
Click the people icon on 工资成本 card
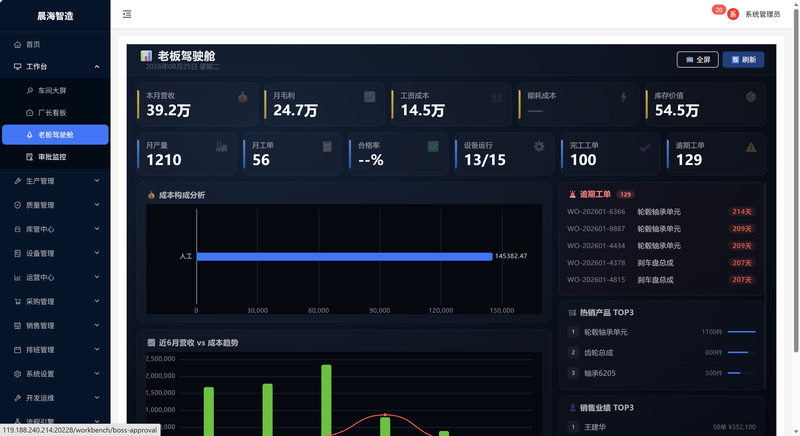496,97
